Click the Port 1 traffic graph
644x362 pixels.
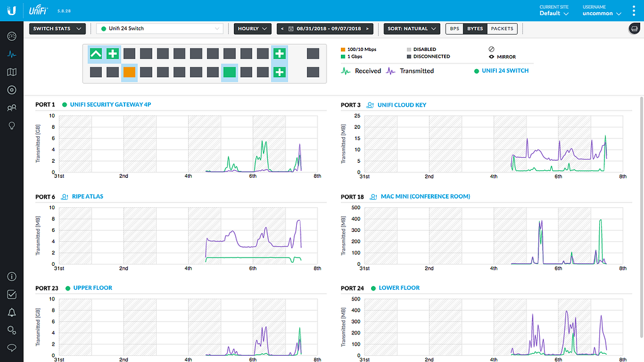[x=188, y=144]
